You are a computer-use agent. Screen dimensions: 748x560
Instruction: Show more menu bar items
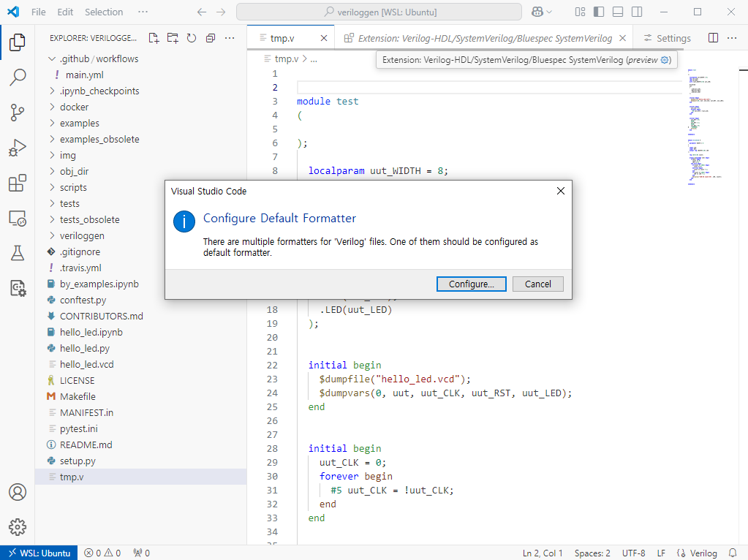pos(143,12)
